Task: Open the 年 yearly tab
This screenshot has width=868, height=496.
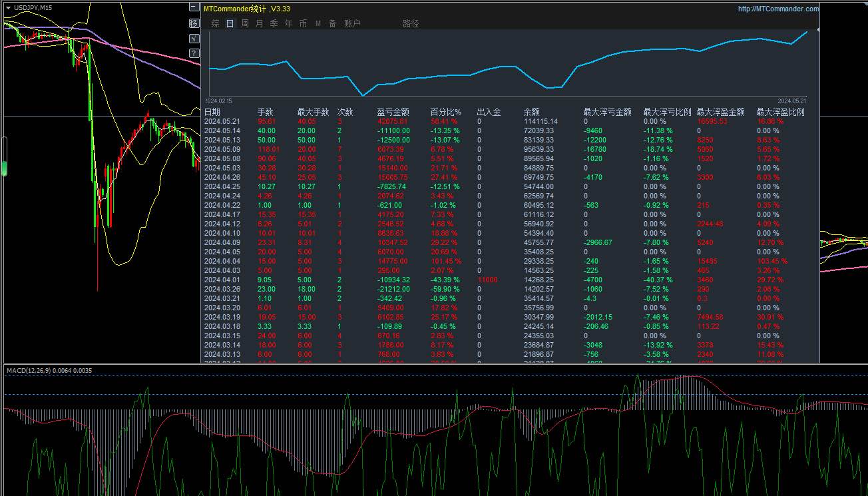Action: coord(288,23)
